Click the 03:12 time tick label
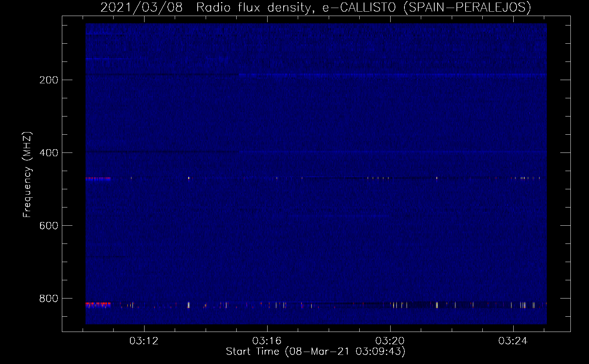Screen dimensions: 589x364 (x=144, y=341)
